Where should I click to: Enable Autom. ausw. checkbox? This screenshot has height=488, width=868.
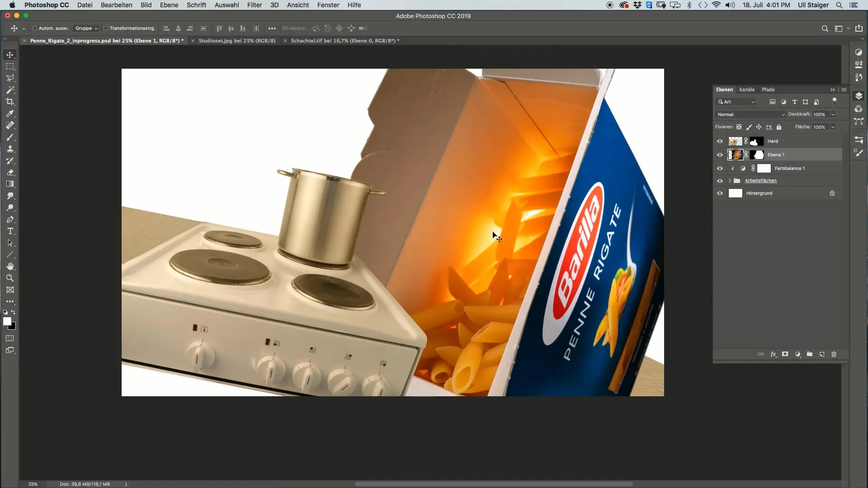coord(35,28)
